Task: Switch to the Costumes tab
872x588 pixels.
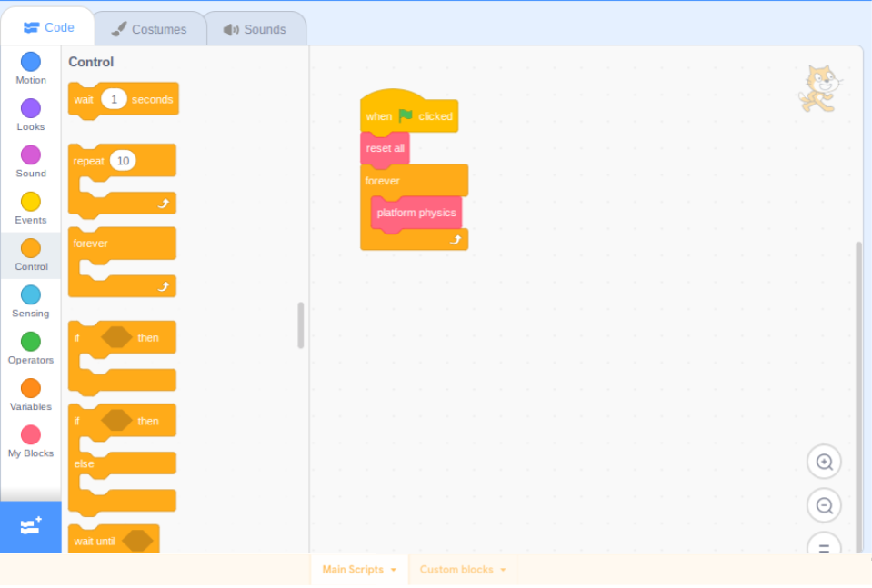Action: pos(150,27)
